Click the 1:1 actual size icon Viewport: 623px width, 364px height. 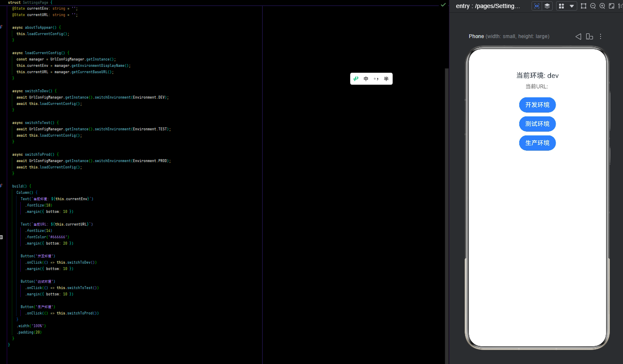(620, 6)
